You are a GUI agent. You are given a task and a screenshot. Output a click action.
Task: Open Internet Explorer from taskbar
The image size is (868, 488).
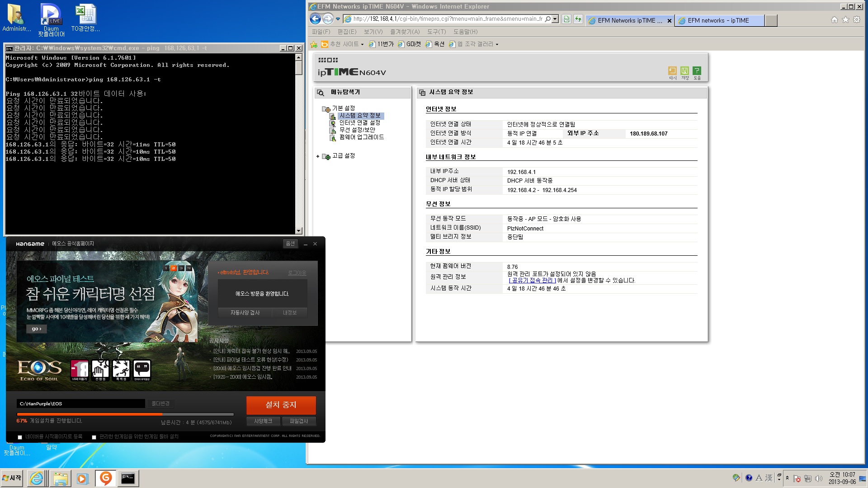tap(37, 479)
